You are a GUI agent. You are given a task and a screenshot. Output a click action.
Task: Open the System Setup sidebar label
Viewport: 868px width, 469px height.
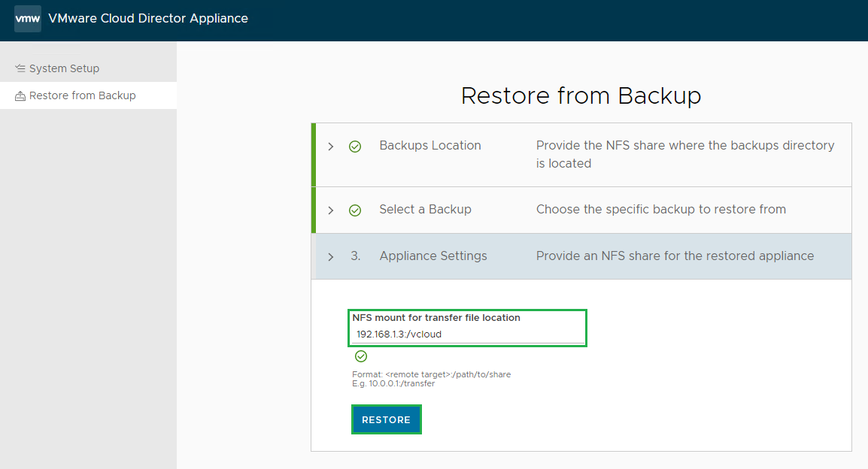coord(64,68)
